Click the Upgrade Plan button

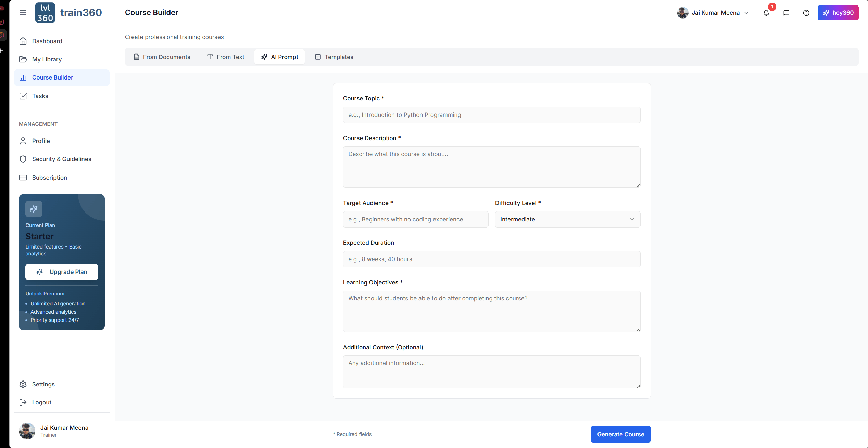pos(62,272)
